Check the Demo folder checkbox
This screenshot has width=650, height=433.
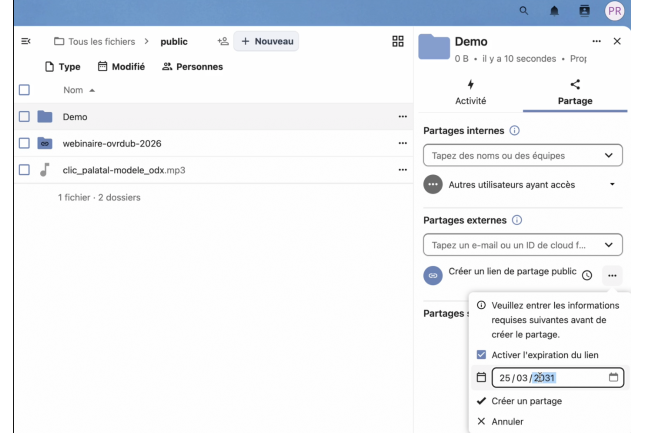coord(24,117)
